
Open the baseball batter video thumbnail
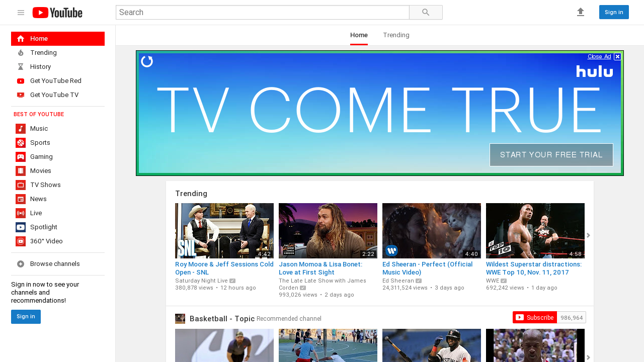[432, 345]
